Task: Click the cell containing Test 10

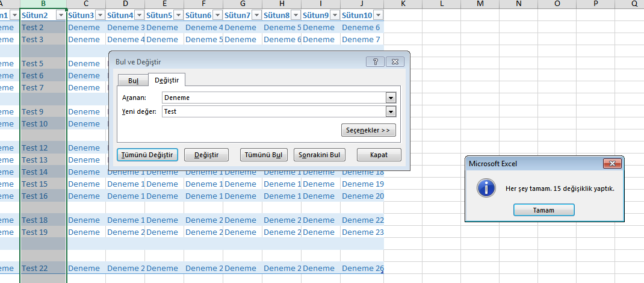Action: coord(43,123)
